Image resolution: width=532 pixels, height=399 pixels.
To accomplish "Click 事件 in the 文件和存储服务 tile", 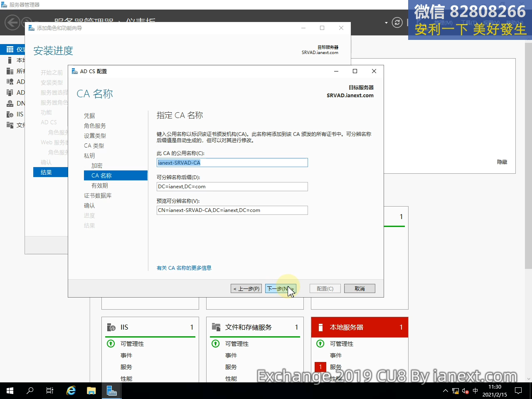I will point(231,355).
